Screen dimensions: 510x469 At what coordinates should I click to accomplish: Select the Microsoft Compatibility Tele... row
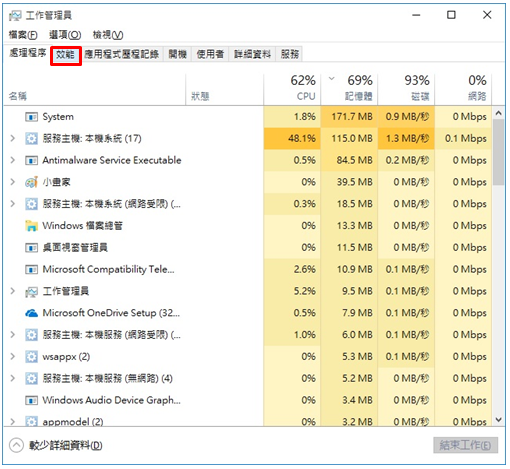tap(248, 269)
